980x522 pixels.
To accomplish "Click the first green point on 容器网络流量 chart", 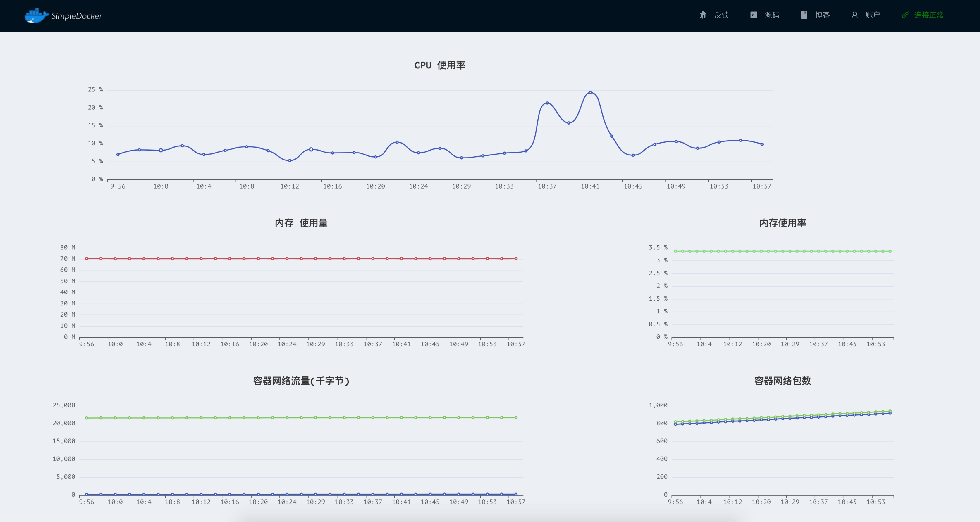I will pos(87,418).
